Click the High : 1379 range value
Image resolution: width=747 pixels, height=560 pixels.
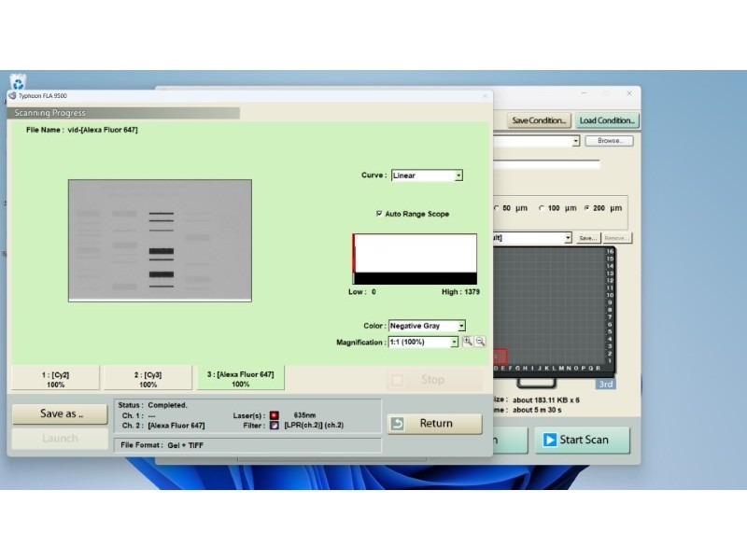click(460, 292)
